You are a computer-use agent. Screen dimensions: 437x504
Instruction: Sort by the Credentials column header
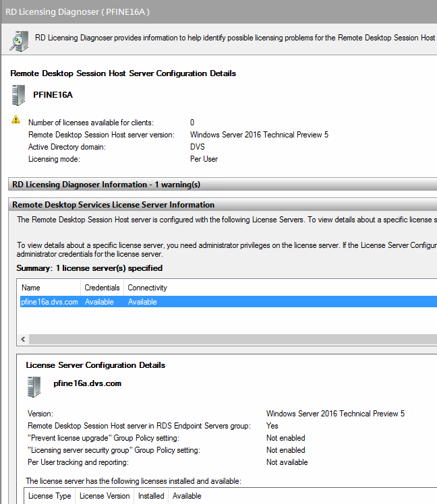coord(102,288)
